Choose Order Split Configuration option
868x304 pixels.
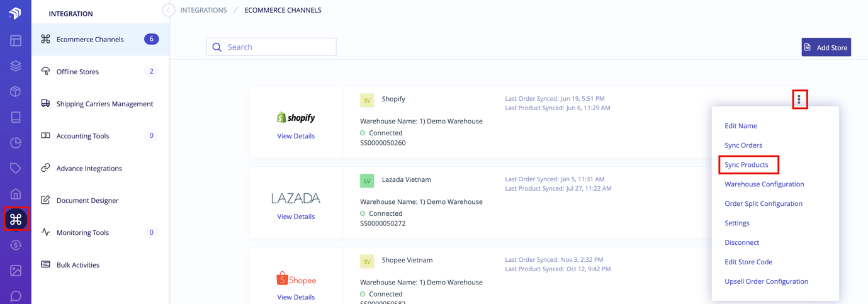click(764, 204)
